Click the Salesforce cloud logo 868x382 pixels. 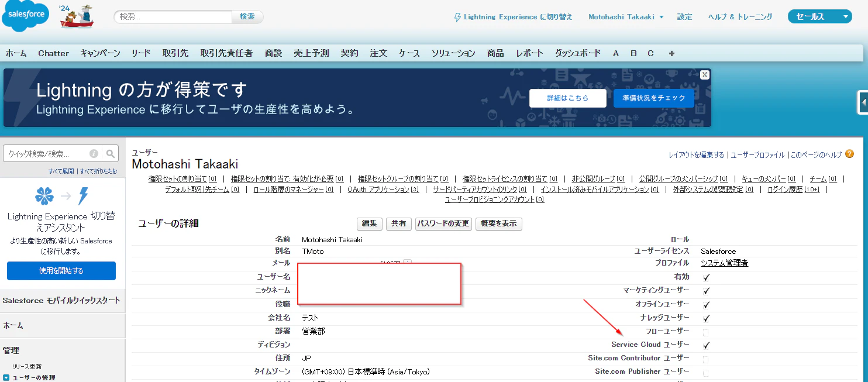(x=26, y=15)
